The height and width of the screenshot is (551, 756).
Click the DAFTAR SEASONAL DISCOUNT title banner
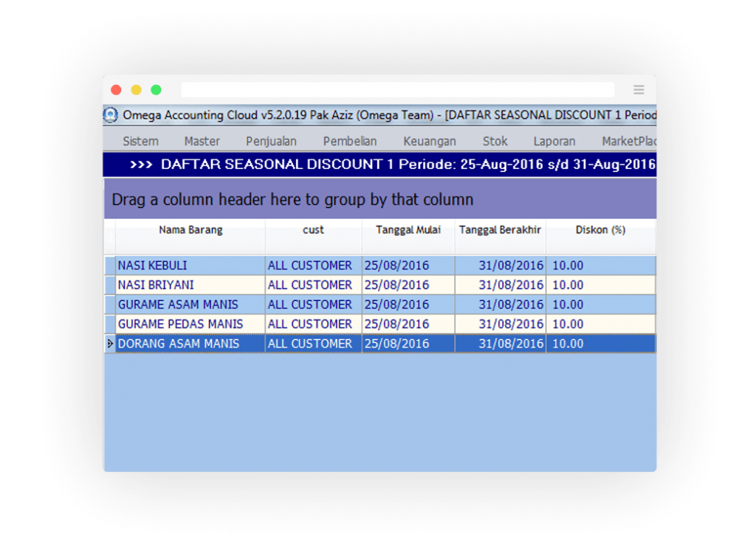pos(380,164)
